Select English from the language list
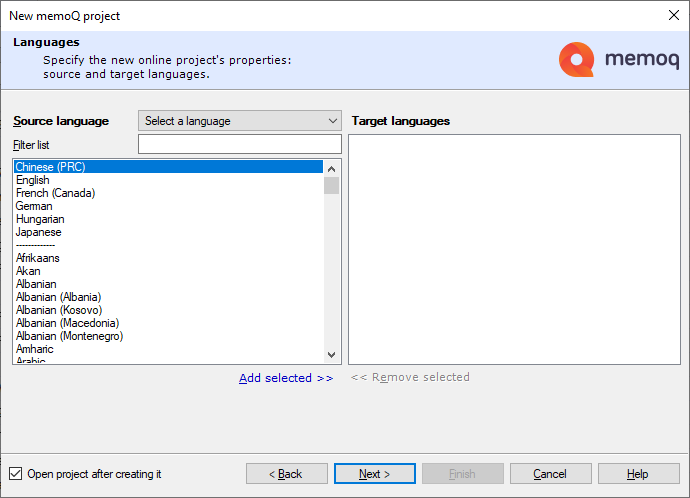This screenshot has width=690, height=498. pyautogui.click(x=33, y=180)
